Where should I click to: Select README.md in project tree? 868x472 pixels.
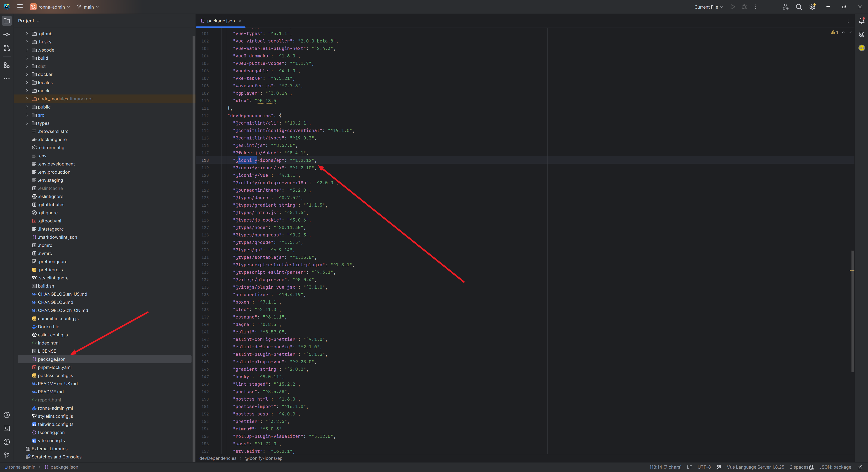(x=51, y=392)
